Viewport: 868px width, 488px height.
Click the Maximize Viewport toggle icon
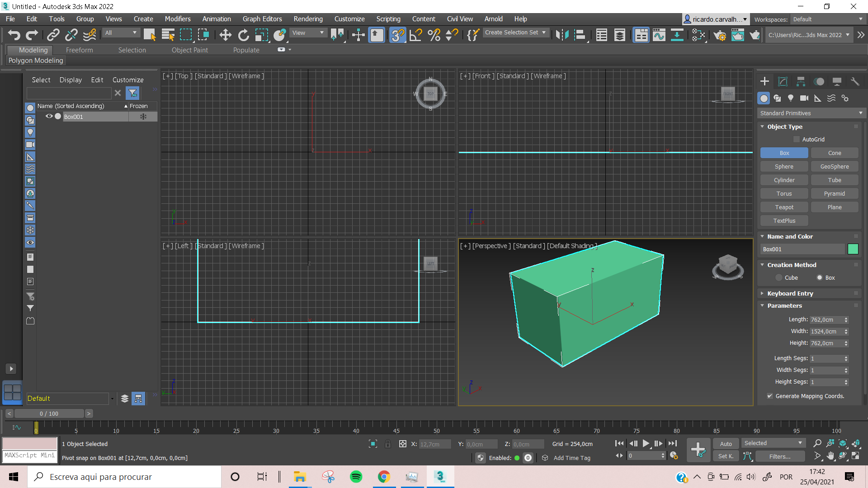(x=856, y=456)
